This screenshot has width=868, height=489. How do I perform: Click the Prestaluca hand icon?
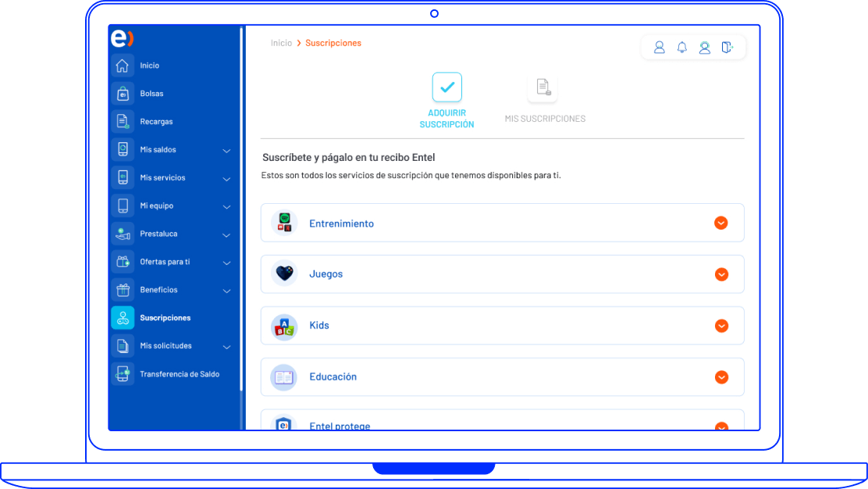click(x=123, y=234)
